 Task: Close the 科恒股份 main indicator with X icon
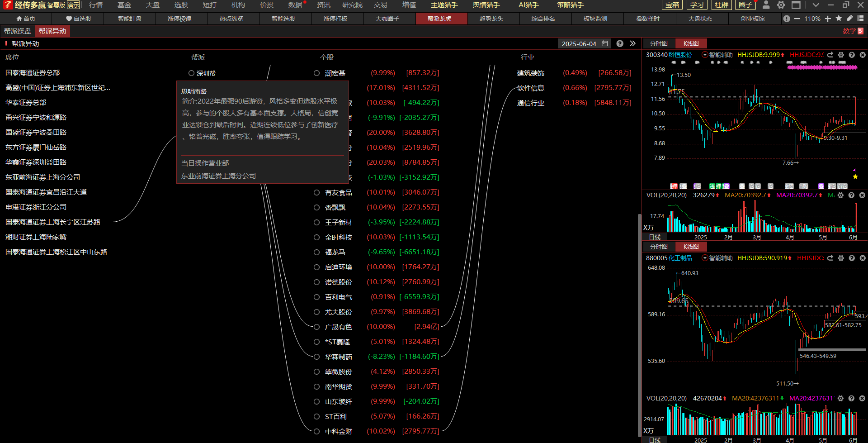point(863,55)
